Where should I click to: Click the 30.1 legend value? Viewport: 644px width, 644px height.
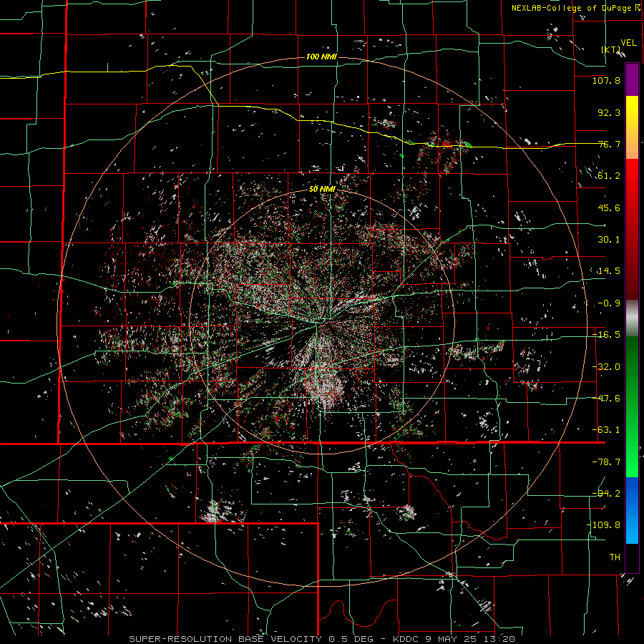pyautogui.click(x=609, y=240)
